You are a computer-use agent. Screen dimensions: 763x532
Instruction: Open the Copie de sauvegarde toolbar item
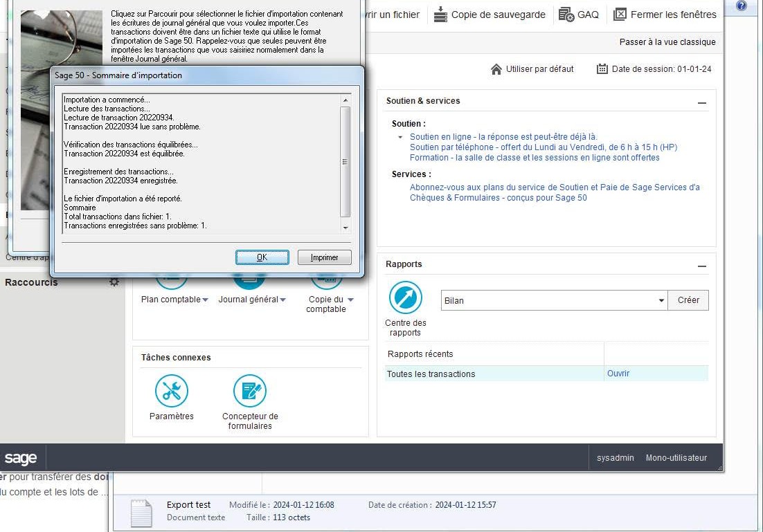coord(490,15)
